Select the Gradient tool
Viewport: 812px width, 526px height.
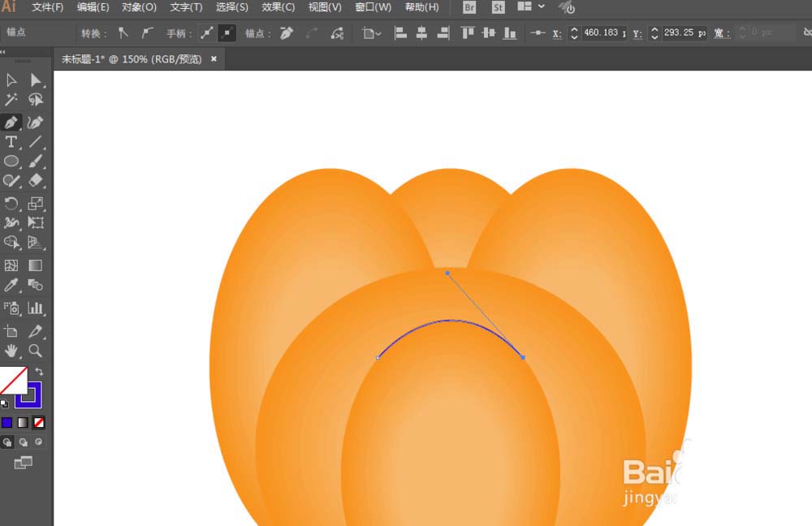[35, 265]
